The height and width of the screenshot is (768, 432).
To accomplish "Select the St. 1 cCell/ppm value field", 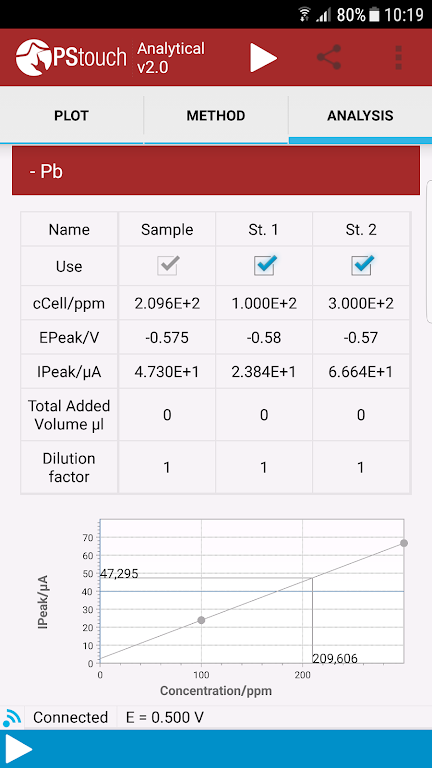I will click(x=264, y=304).
